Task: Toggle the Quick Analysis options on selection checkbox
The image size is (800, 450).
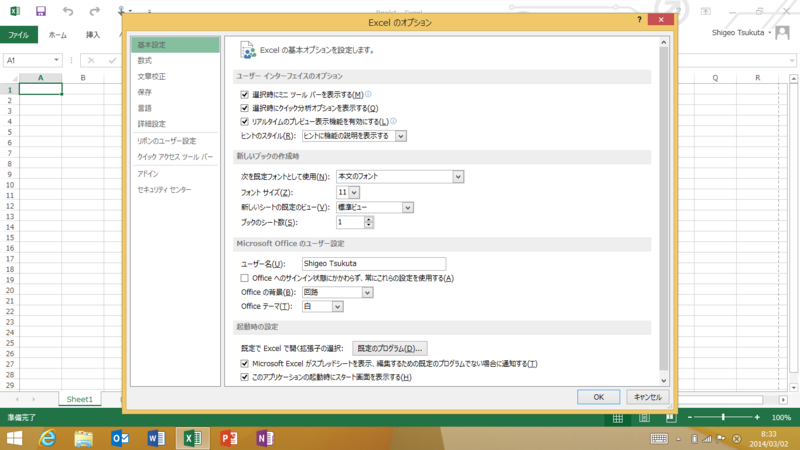Action: tap(244, 108)
